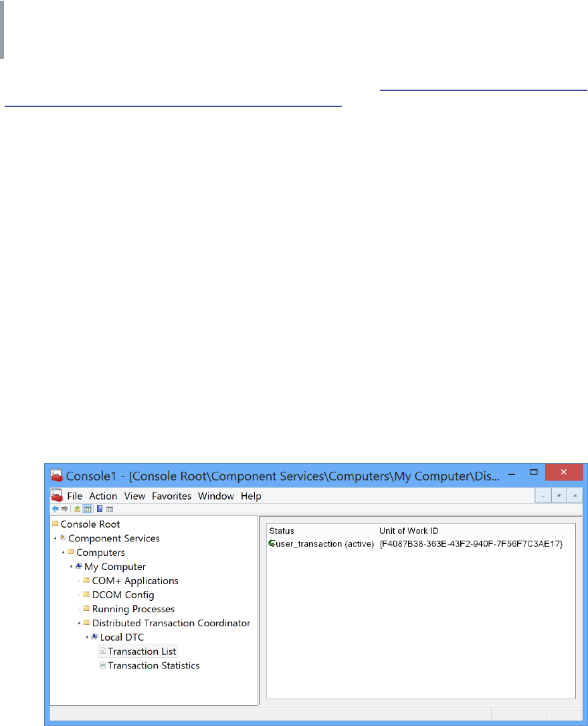
Task: Click the COM+ Applications folder icon
Action: [x=86, y=580]
